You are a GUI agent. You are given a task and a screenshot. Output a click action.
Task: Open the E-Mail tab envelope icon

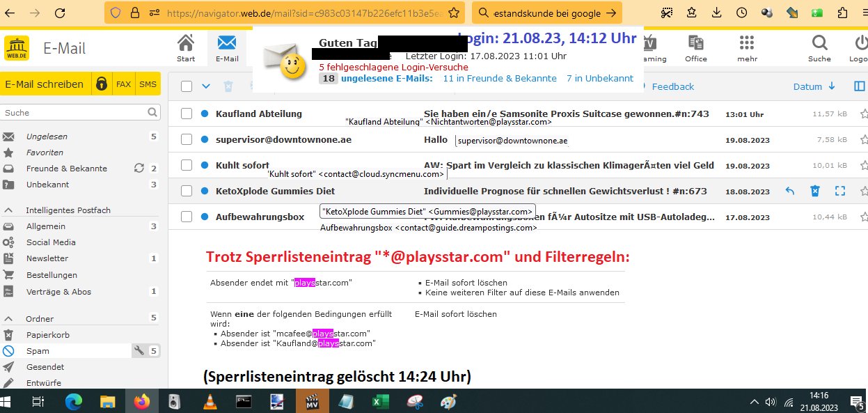tap(227, 49)
